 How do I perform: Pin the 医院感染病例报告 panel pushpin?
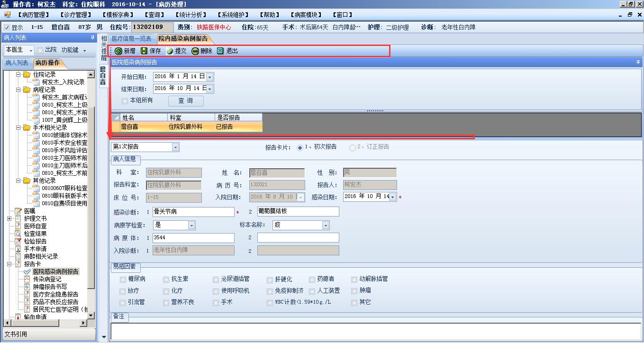click(638, 62)
